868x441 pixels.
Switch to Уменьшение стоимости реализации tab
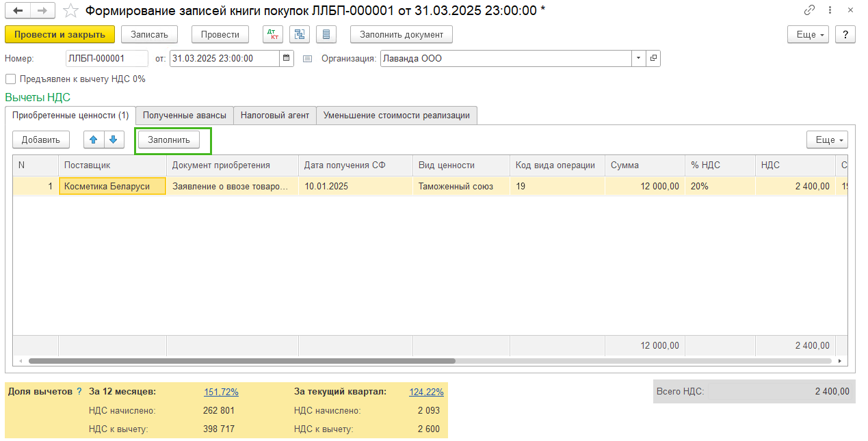pos(397,116)
